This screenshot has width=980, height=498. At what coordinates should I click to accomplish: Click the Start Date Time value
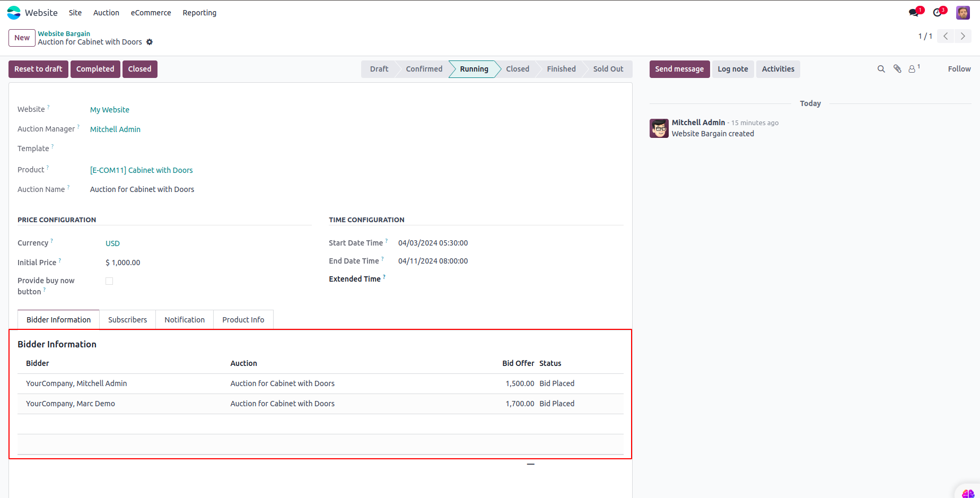433,243
